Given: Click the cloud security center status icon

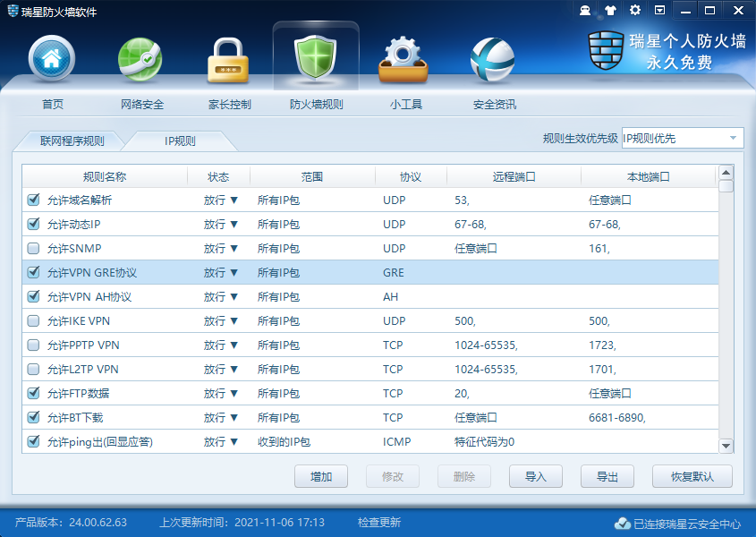Looking at the screenshot, I should (x=622, y=523).
